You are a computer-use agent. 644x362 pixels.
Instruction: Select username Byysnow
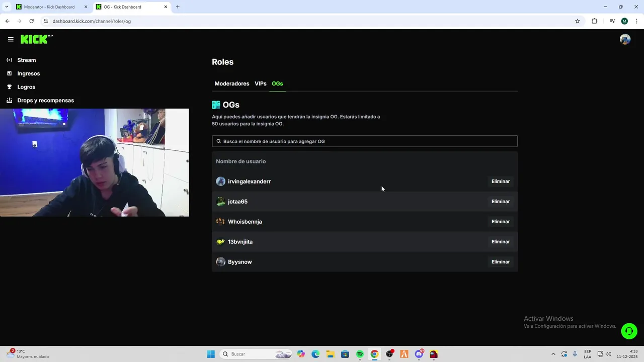pos(239,262)
